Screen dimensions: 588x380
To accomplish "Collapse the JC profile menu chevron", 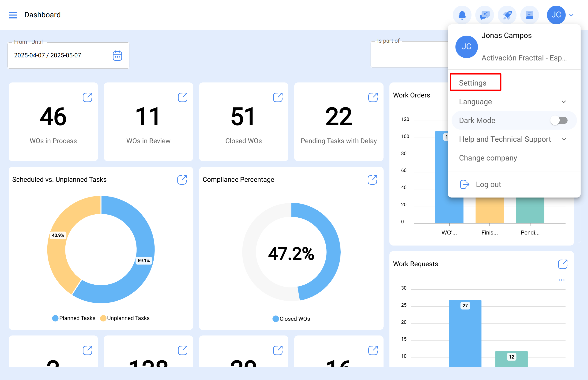I will tap(571, 15).
